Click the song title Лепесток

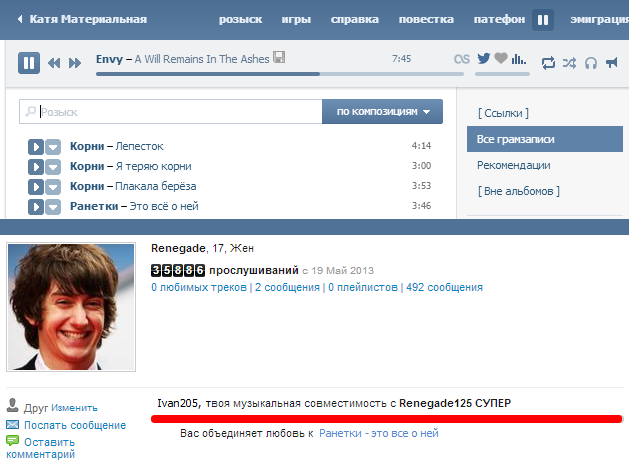(x=139, y=146)
